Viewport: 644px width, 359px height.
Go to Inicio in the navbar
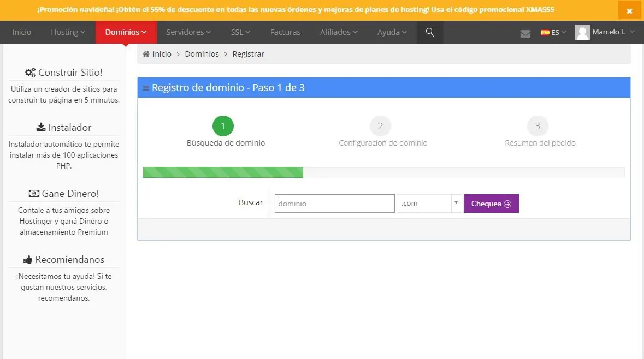[x=21, y=32]
